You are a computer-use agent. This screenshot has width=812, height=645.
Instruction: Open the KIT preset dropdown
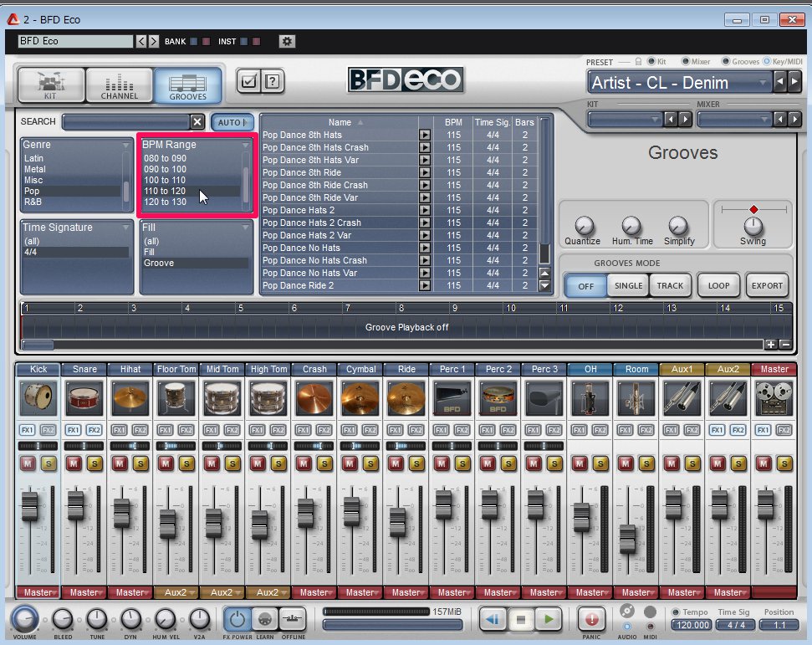626,120
